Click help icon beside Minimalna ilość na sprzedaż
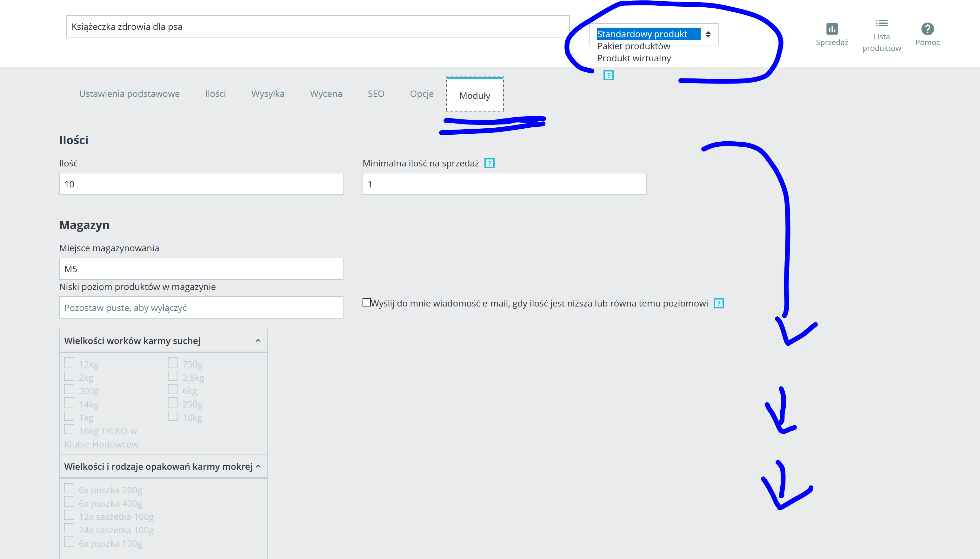This screenshot has width=980, height=559. 489,164
